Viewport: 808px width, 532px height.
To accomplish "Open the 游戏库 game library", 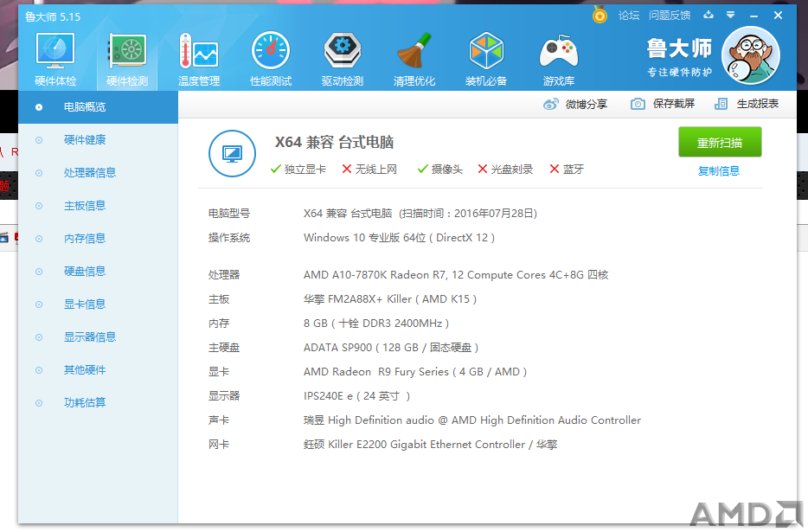I will point(559,60).
